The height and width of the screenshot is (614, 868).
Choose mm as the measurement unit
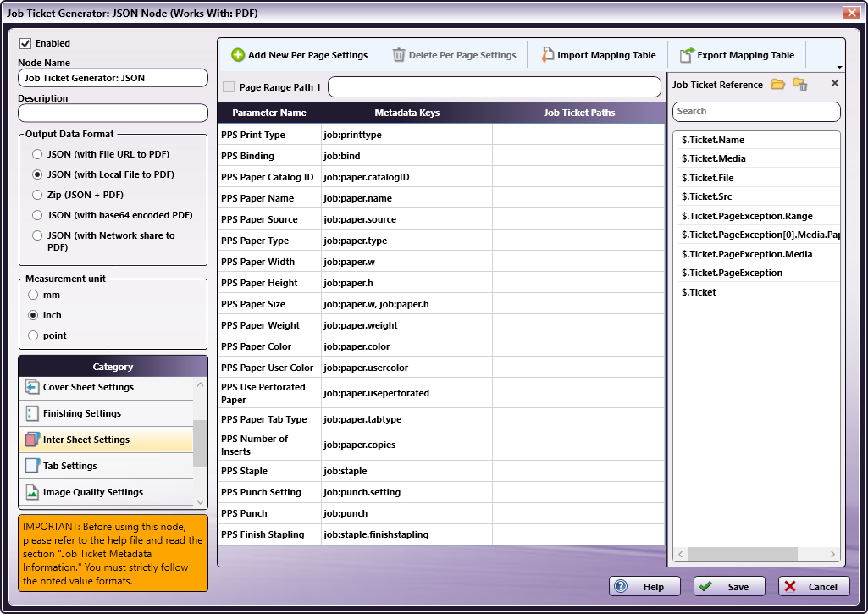[33, 295]
